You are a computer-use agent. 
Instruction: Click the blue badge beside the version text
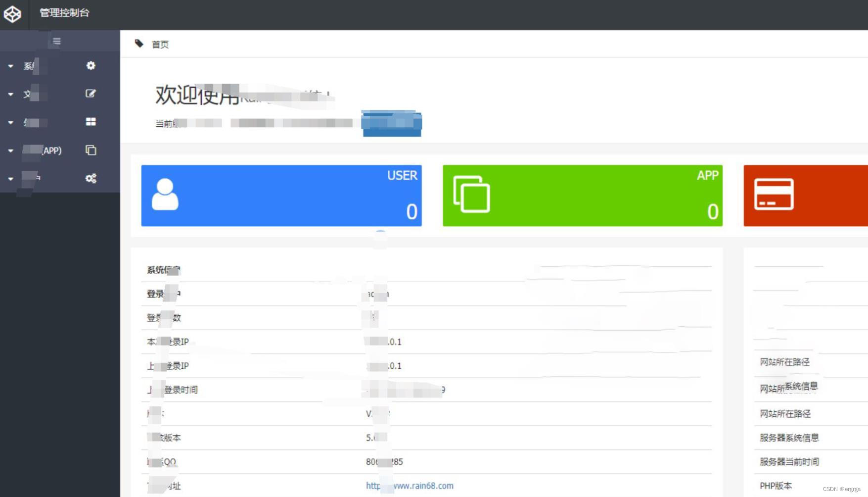click(x=392, y=124)
